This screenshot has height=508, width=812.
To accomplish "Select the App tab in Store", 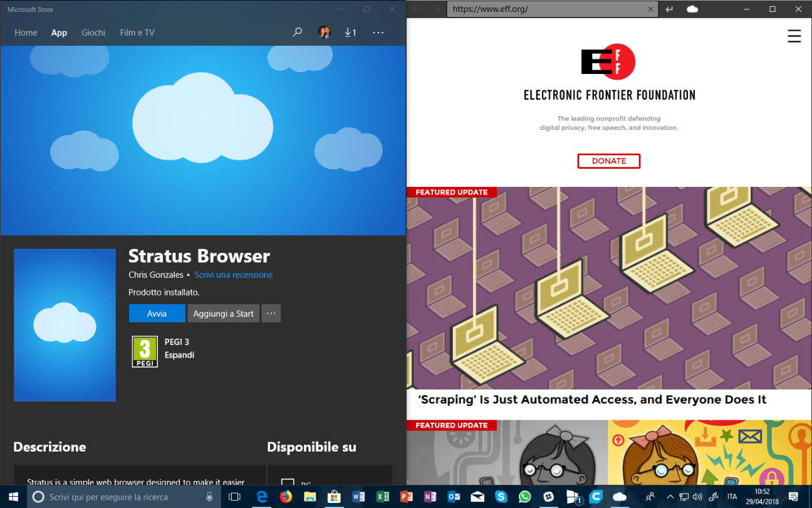I will [59, 33].
